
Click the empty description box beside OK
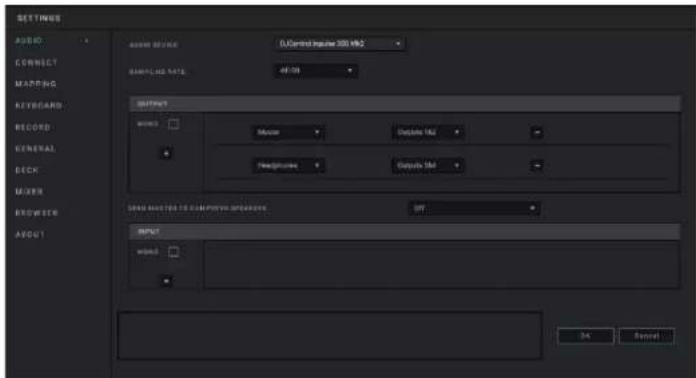329,335
